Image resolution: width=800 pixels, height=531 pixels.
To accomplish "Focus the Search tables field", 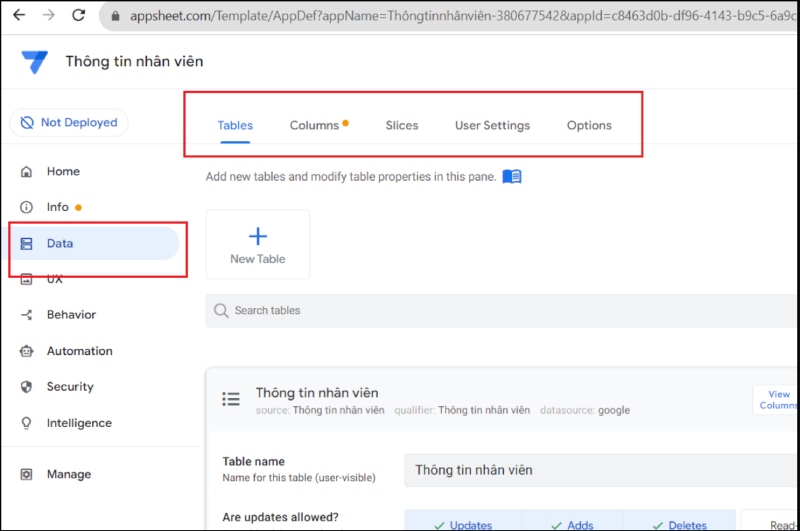I will (503, 311).
